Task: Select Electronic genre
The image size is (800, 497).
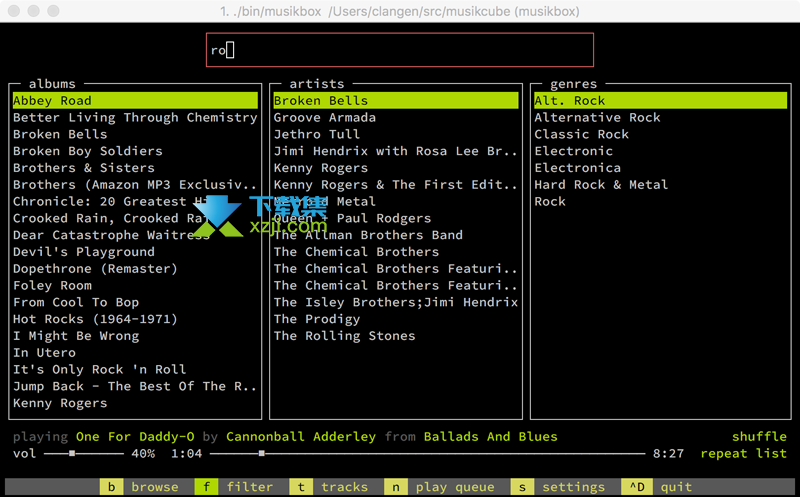Action: [661, 151]
